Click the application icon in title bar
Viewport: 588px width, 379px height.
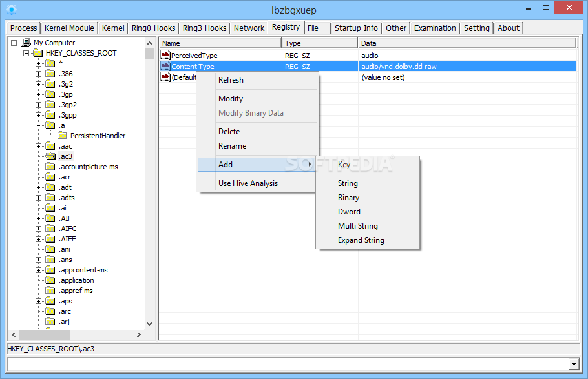point(12,10)
